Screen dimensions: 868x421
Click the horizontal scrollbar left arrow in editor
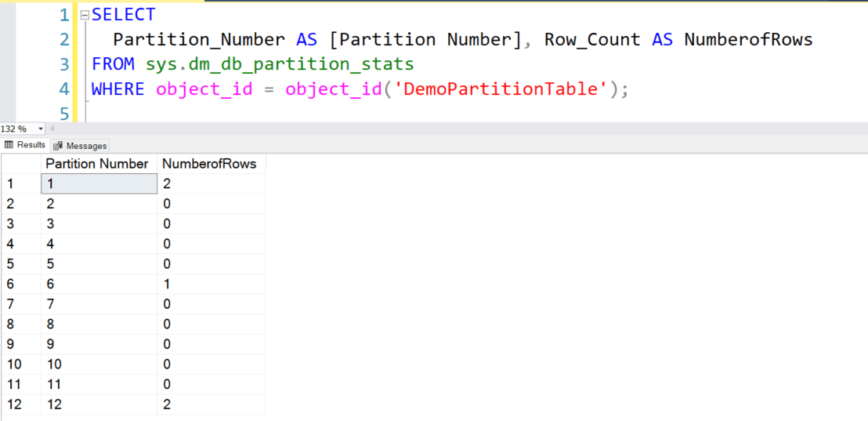click(52, 129)
